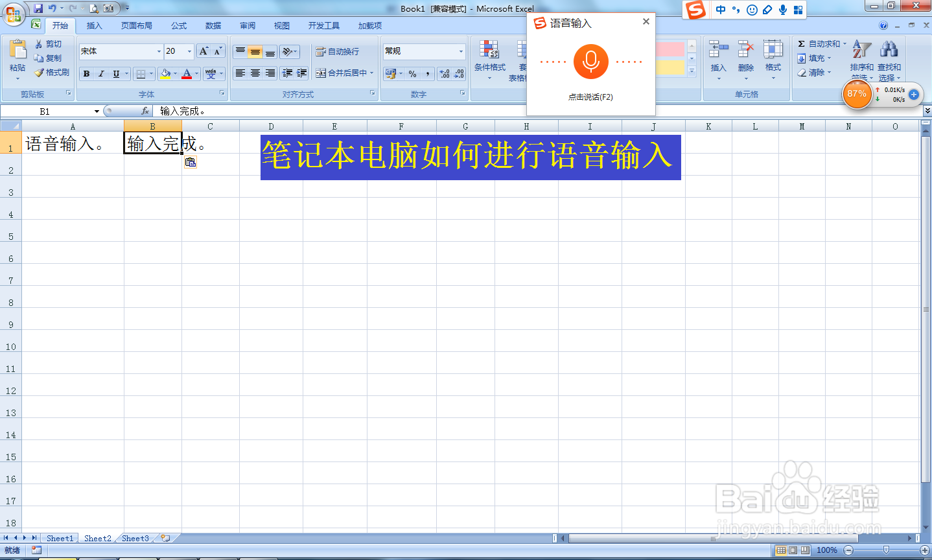Viewport: 932px width, 560px height.
Task: Open the font name 宋体 dropdown
Action: pos(159,51)
